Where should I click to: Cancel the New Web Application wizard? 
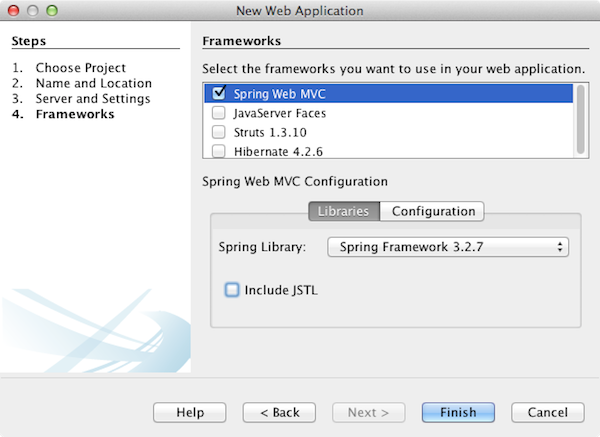point(547,412)
